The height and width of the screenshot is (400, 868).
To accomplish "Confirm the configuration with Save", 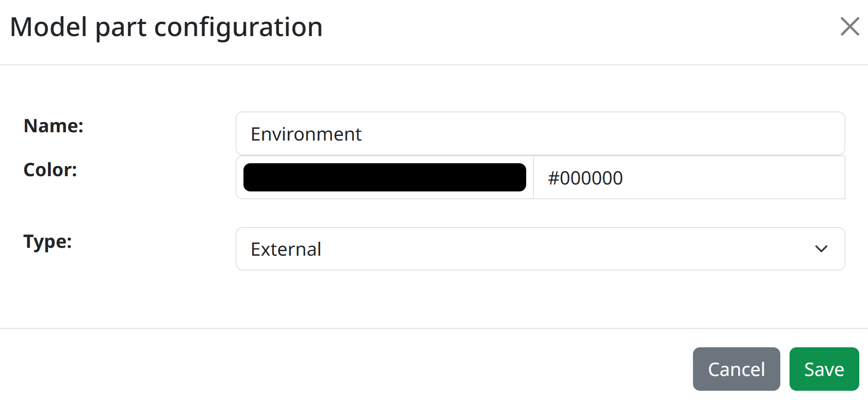I will (x=824, y=369).
